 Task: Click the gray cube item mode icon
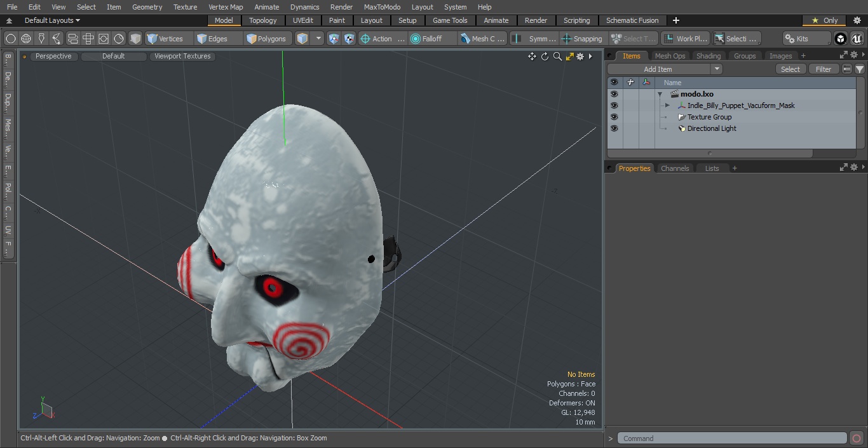point(135,39)
